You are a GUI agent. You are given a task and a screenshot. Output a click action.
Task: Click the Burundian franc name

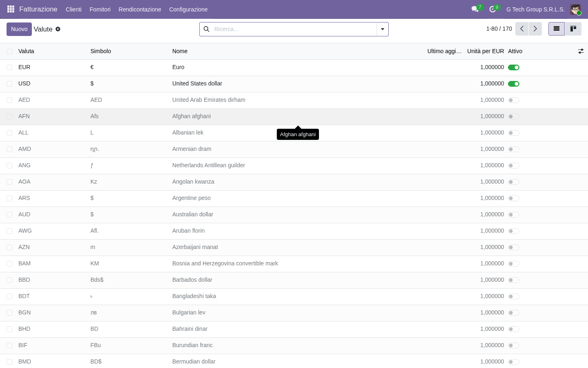(192, 345)
